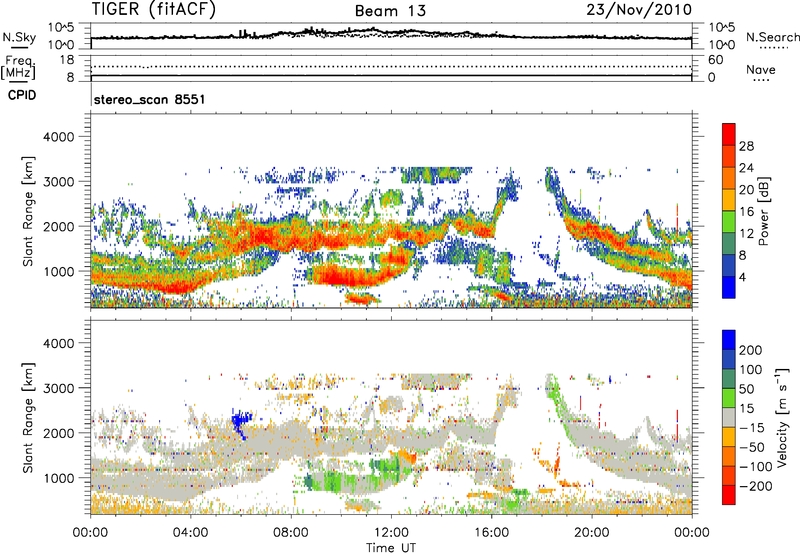Click the 12:00 time axis label
Viewport: 800px width, 554px height.
pyautogui.click(x=391, y=533)
